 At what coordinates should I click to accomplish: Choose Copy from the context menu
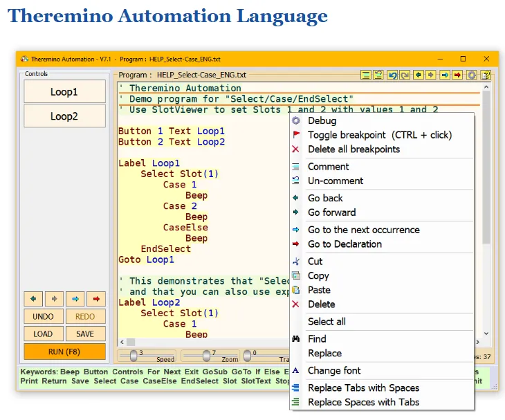[x=382, y=275]
